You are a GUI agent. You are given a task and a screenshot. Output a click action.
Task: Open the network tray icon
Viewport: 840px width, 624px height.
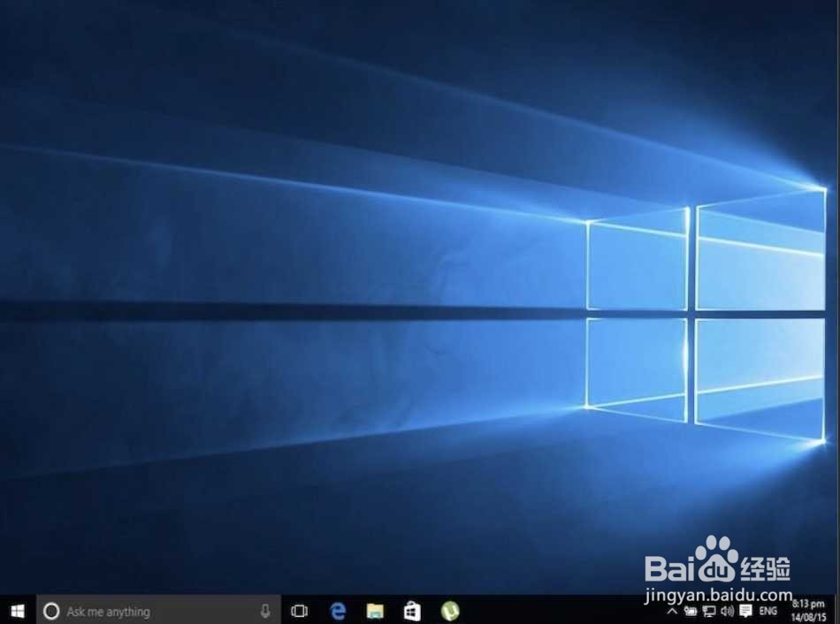(x=709, y=611)
